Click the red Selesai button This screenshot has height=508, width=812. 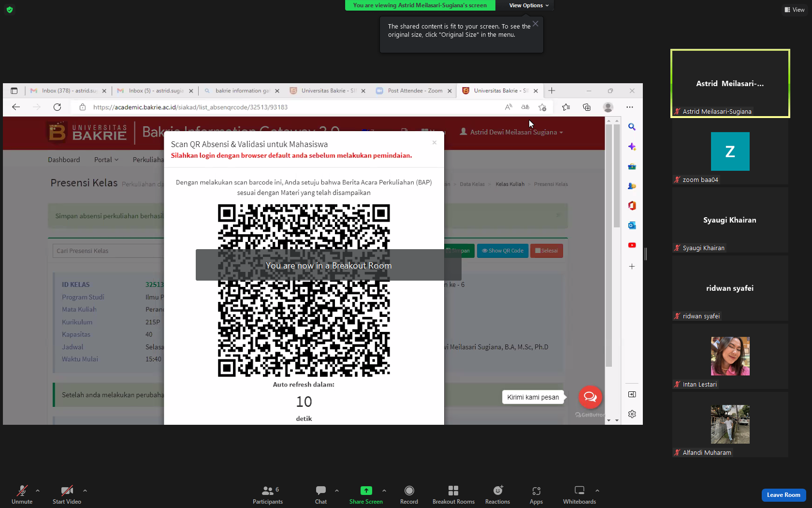coord(547,251)
